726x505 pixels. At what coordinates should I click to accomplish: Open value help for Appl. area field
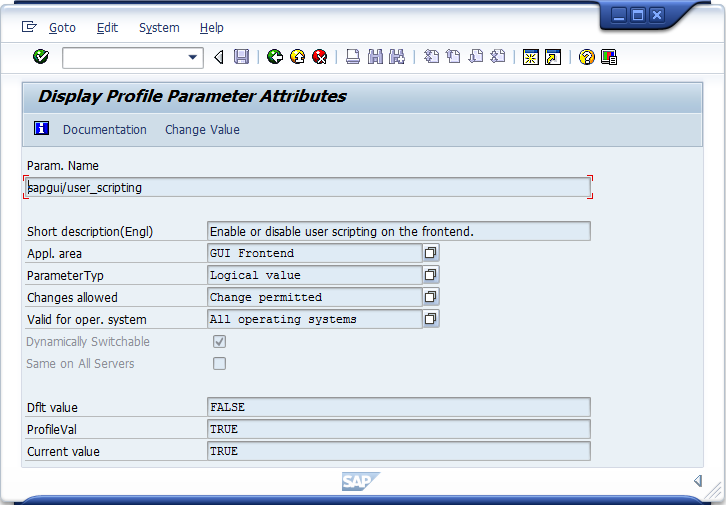[x=431, y=253]
